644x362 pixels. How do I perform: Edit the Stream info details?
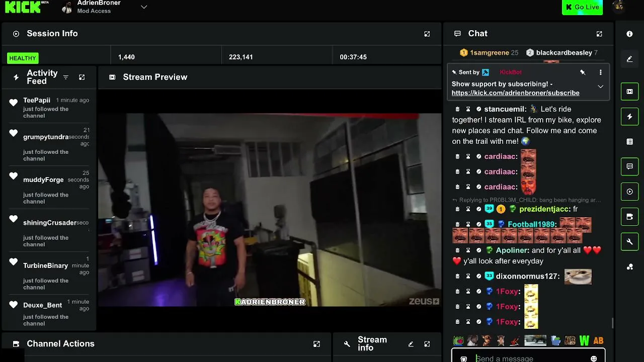pyautogui.click(x=411, y=344)
